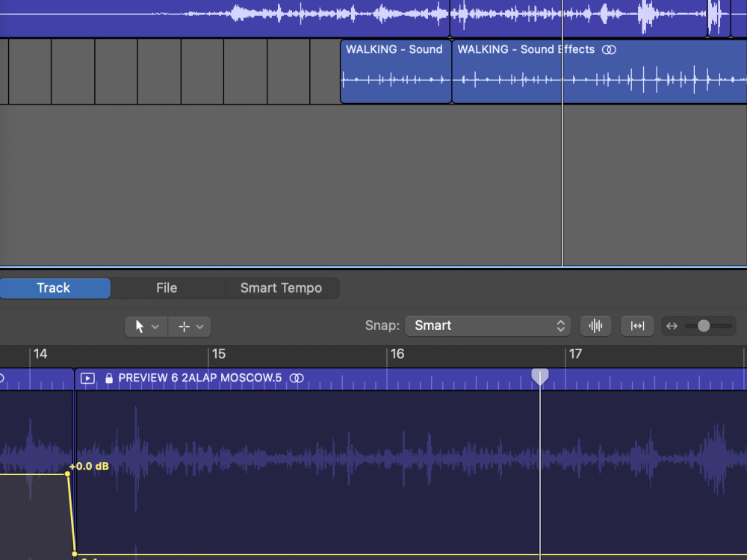
Task: Click bar 15 on the editor ruler
Action: point(219,354)
